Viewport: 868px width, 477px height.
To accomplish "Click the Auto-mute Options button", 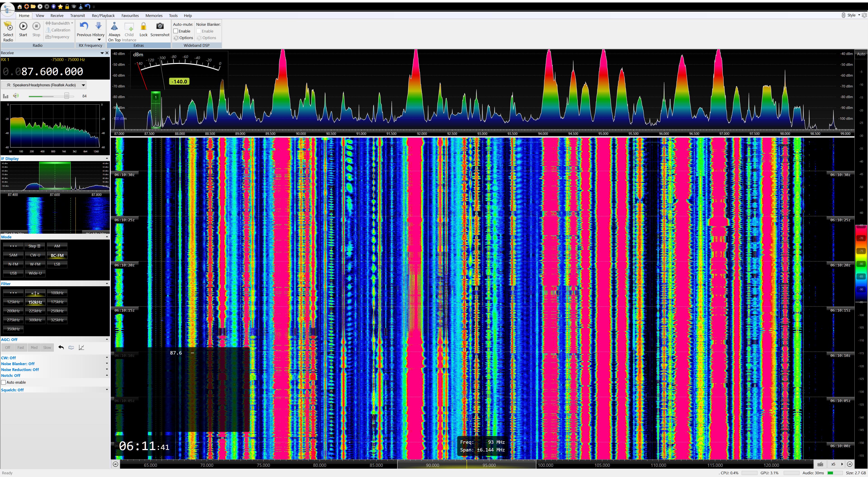I will (183, 38).
